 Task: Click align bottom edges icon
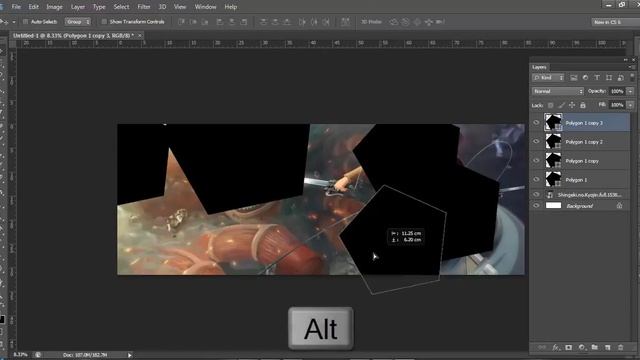tap(205, 22)
